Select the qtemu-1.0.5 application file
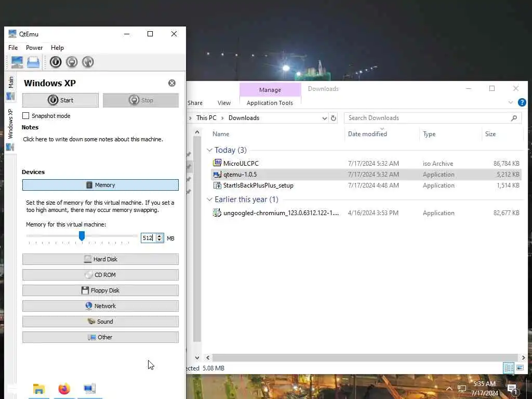The width and height of the screenshot is (532, 399). coord(366,175)
